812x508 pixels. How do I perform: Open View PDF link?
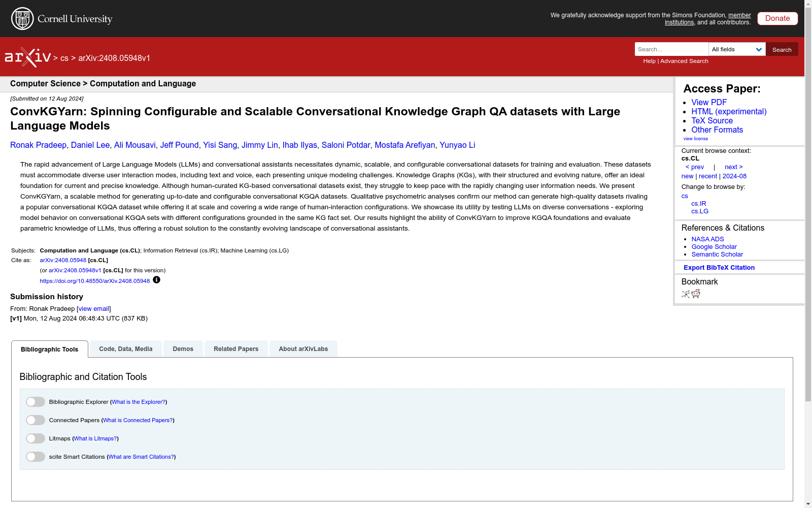709,102
